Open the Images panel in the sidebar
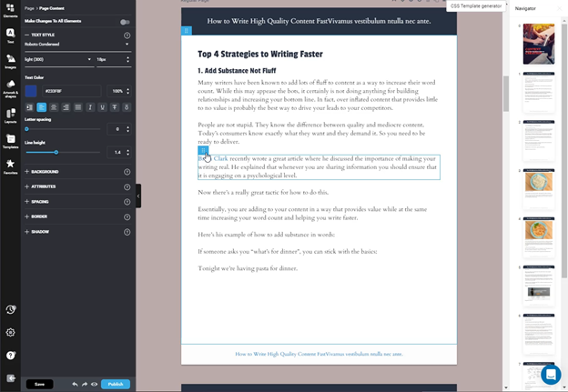The height and width of the screenshot is (392, 568). pos(10,61)
